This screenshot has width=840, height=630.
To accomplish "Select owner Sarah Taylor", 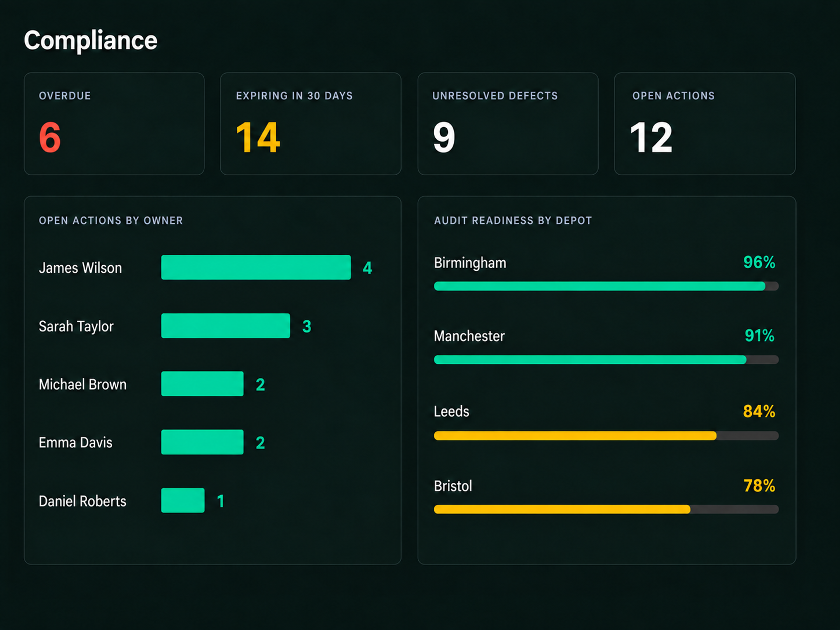I will point(76,326).
